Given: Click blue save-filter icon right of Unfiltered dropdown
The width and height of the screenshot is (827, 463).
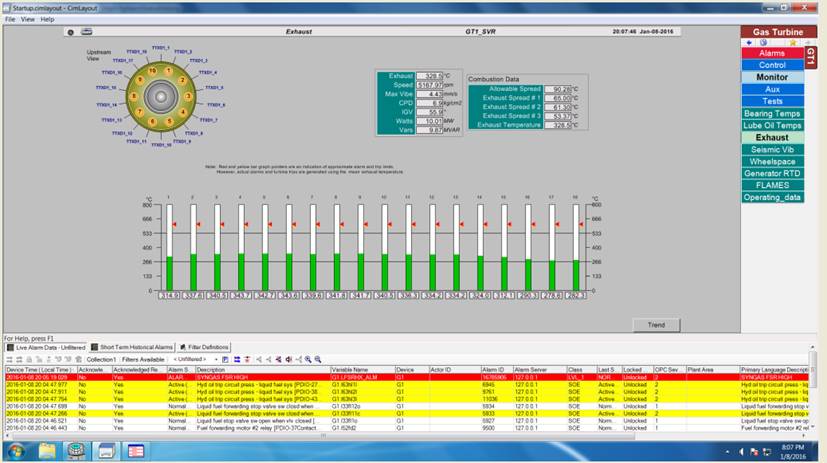Looking at the screenshot, I should coord(225,359).
